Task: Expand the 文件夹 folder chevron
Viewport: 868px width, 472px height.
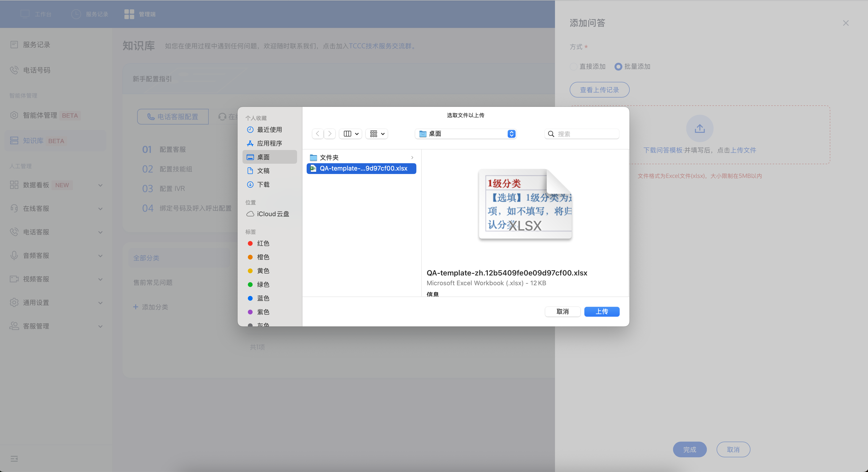Action: (x=412, y=157)
